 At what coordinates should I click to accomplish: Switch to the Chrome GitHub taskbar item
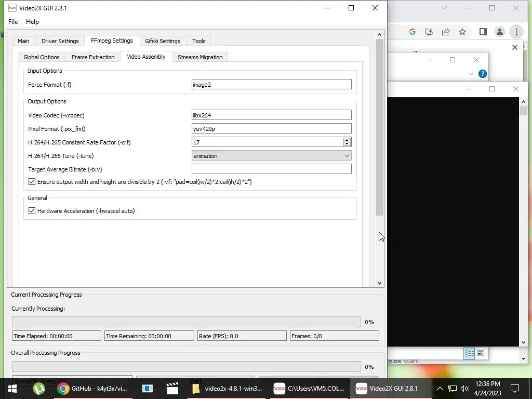coord(92,389)
